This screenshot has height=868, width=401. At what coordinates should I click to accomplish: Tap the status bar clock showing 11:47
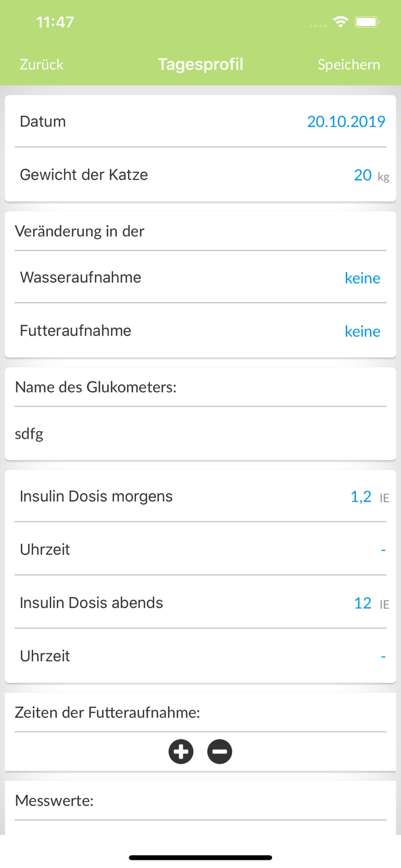pyautogui.click(x=55, y=21)
